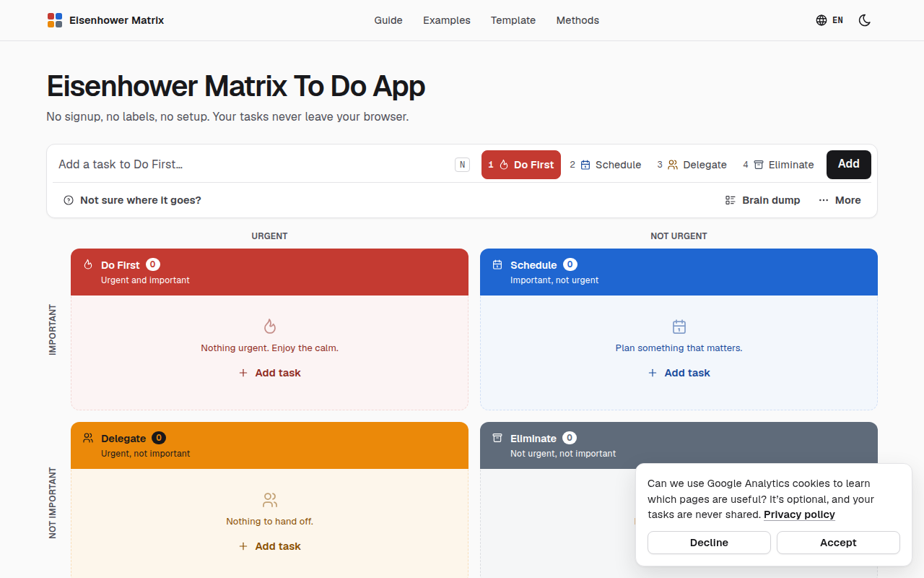Select the Do First quadrant radio button
Screen dimensions: 924x578
tap(521, 165)
